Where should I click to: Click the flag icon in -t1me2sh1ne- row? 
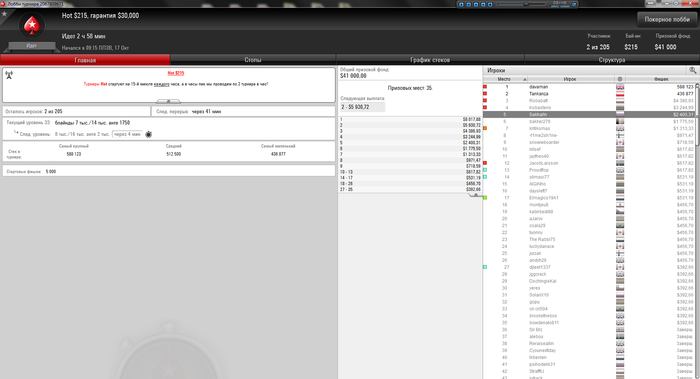(620, 135)
